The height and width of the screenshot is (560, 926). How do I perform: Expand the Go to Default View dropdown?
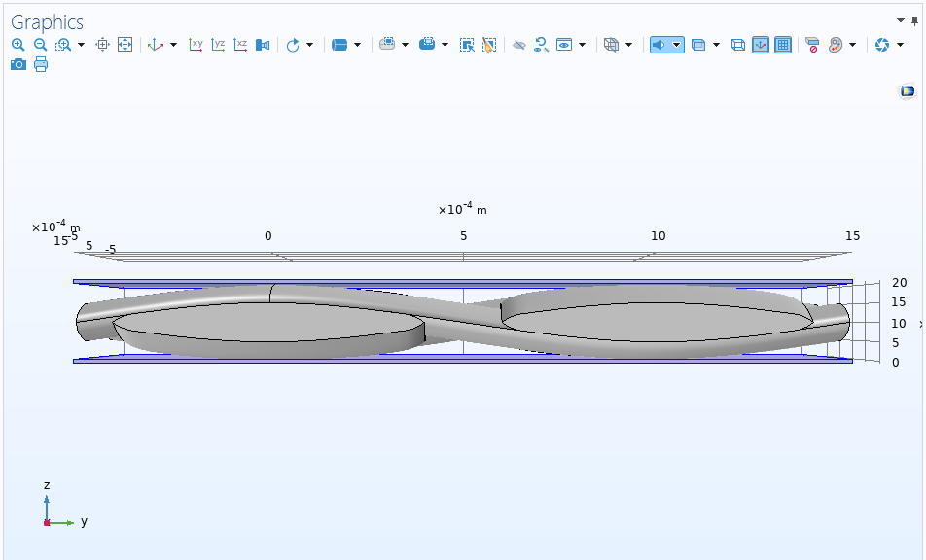174,45
